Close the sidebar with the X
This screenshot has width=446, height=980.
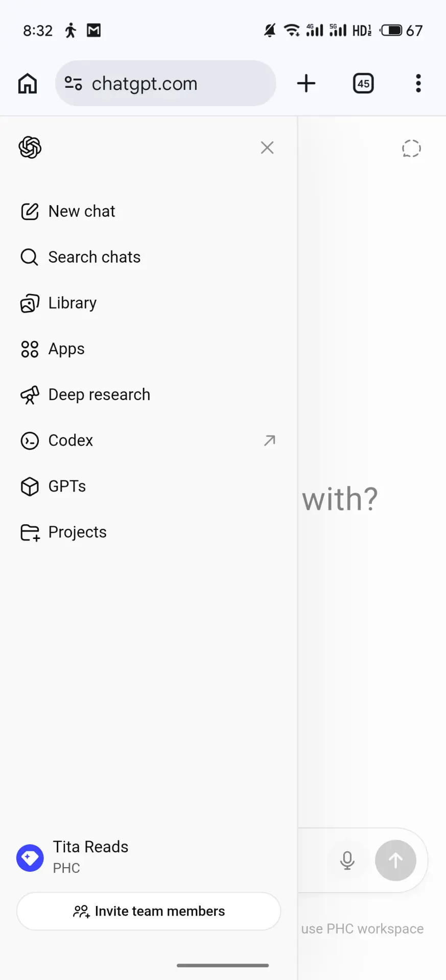267,148
